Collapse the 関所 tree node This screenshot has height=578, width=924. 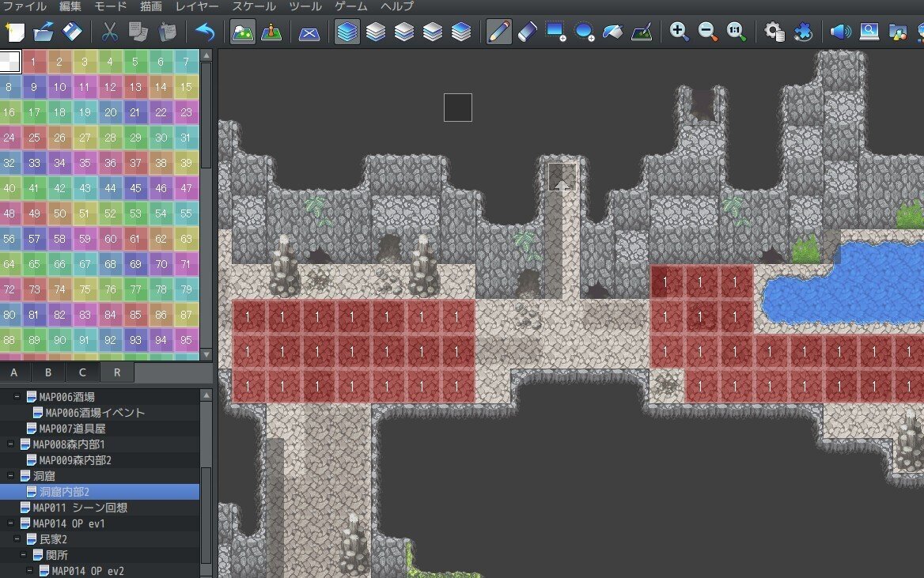(23, 555)
